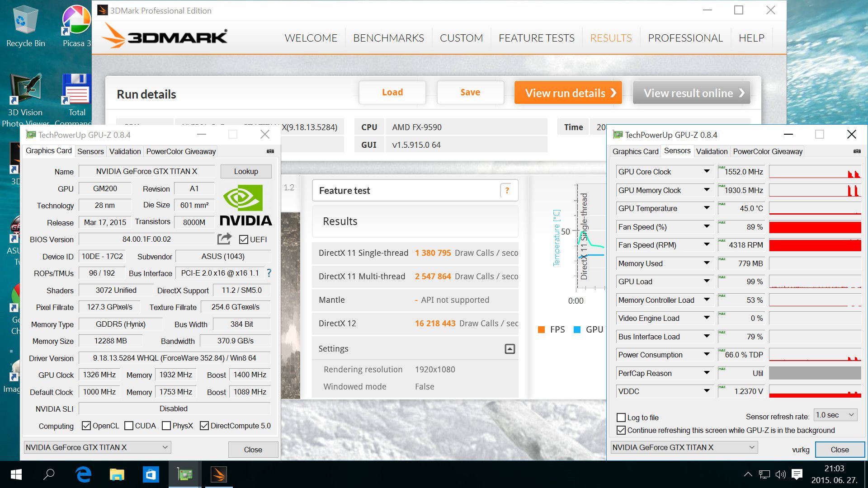Switch to 3DMark taskbar icon
Screen dimensions: 868x488
219,474
